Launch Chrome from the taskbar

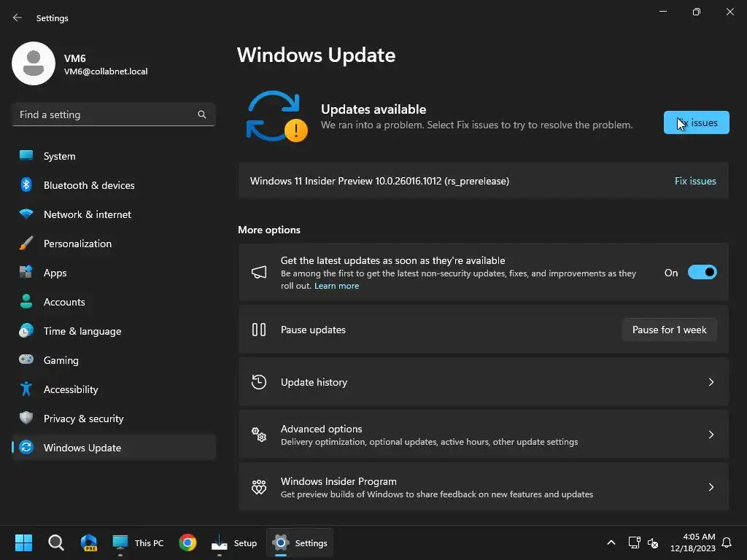187,542
